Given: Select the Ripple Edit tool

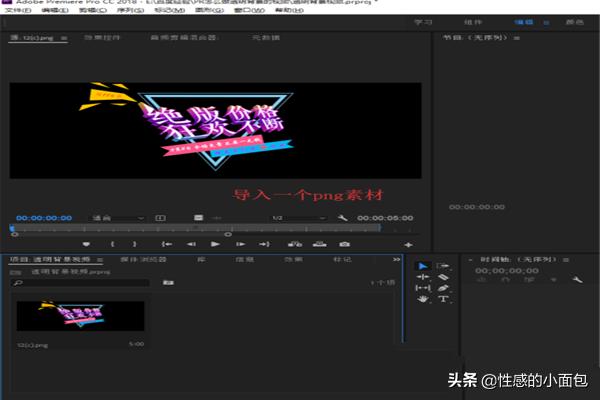Looking at the screenshot, I should [423, 277].
